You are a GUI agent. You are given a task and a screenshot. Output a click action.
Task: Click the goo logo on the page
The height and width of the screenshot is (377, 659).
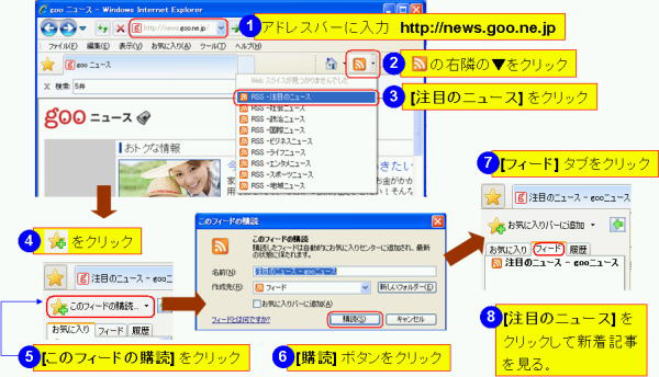click(x=65, y=117)
